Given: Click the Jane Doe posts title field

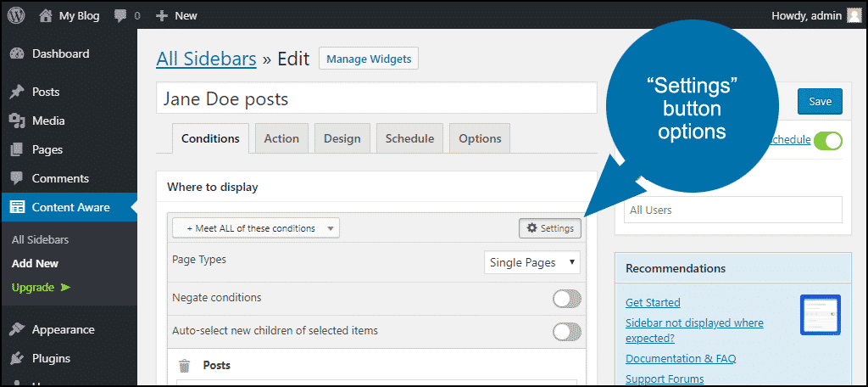Looking at the screenshot, I should point(376,98).
